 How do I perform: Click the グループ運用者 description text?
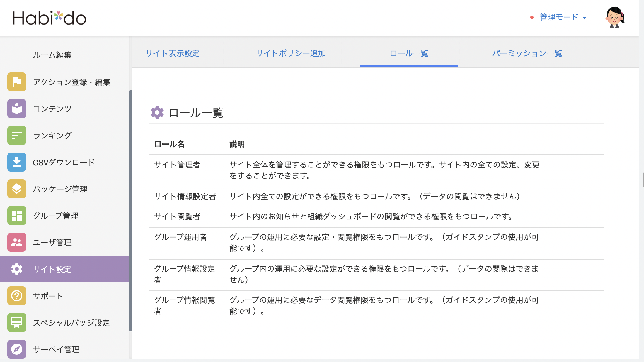pos(384,243)
